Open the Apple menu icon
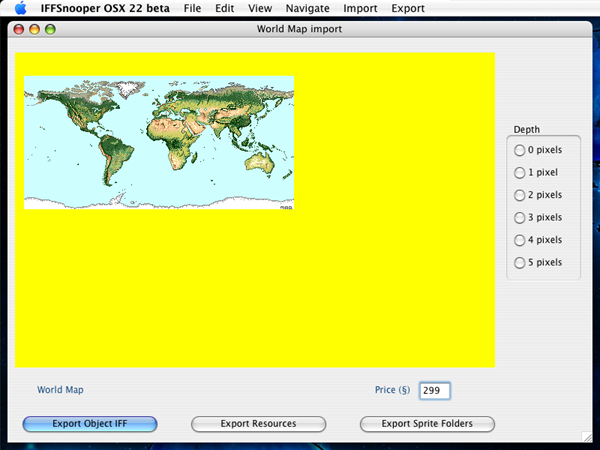This screenshot has height=450, width=600. pyautogui.click(x=20, y=8)
